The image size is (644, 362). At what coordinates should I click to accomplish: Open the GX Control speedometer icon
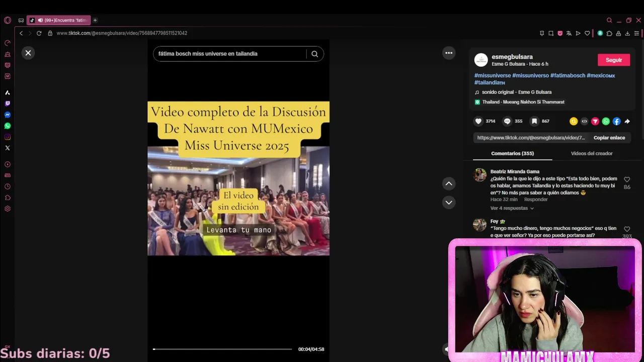pos(7,43)
